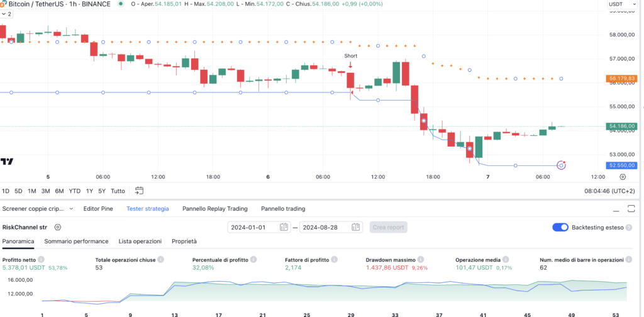
Task: Click the Short entry arrow marker
Action: pyautogui.click(x=350, y=64)
